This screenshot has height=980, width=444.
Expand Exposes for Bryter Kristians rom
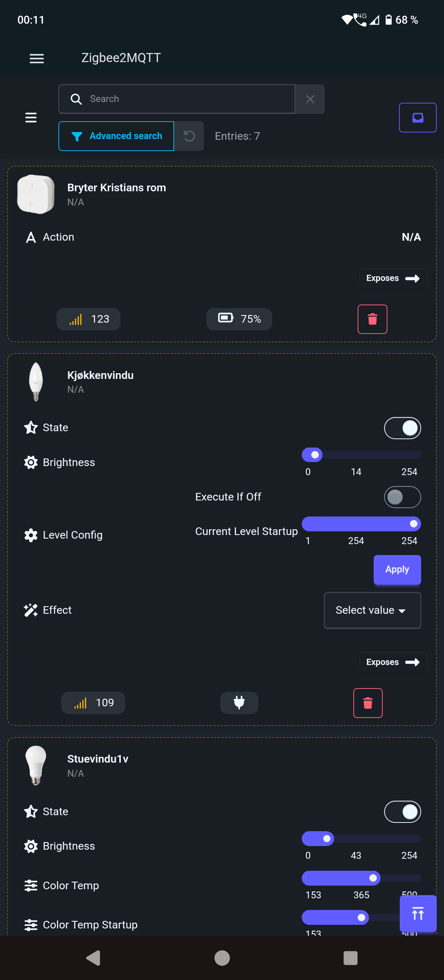[x=393, y=278]
